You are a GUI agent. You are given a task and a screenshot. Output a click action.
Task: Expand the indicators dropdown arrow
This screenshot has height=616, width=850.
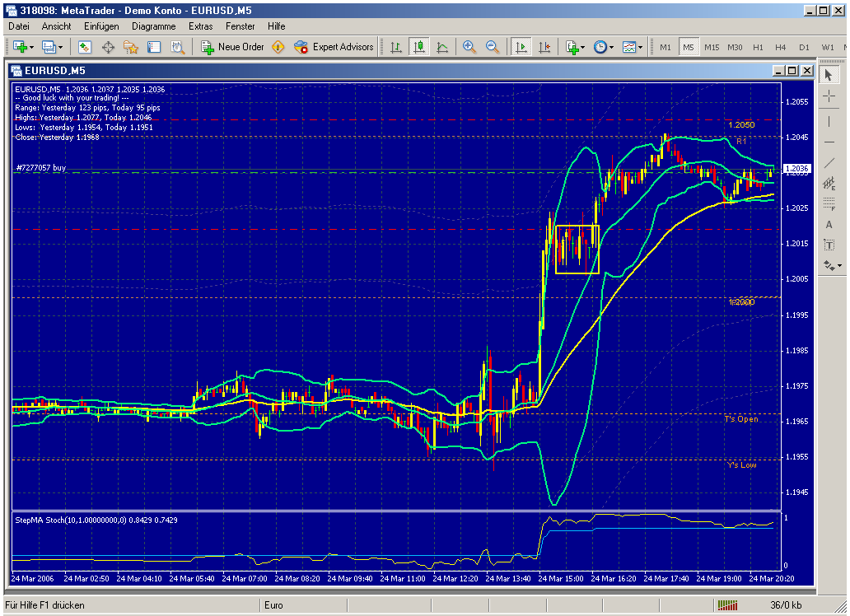(x=583, y=48)
